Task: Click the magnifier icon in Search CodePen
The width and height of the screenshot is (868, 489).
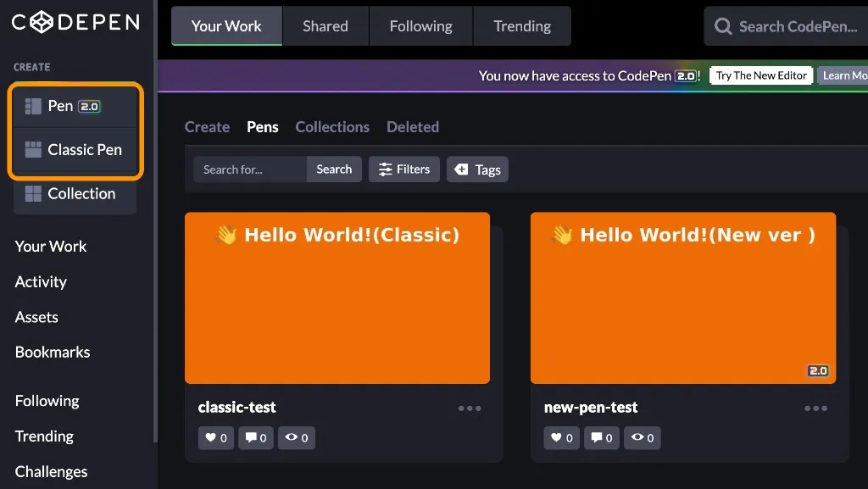Action: [x=723, y=26]
